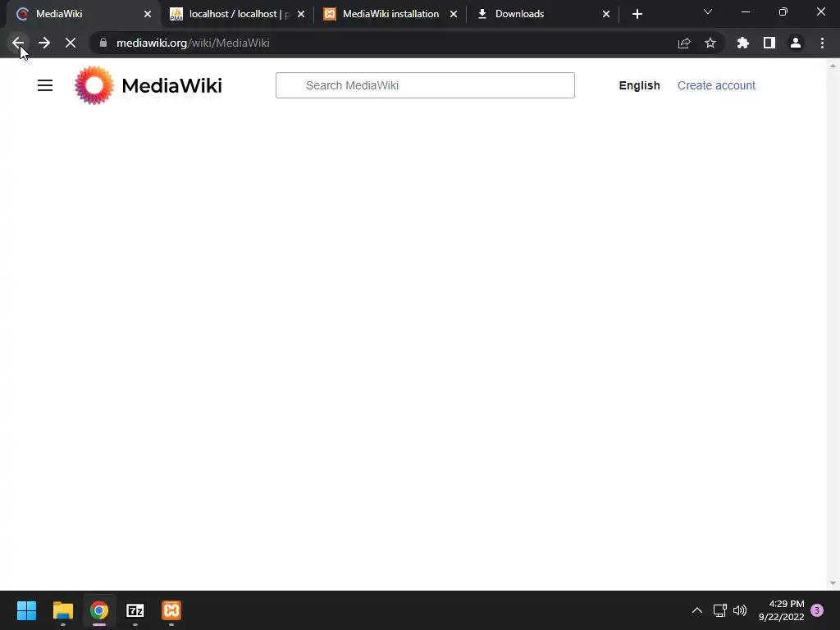Close the localhost phpMyAdmin tab
This screenshot has height=630, width=840.
click(300, 14)
